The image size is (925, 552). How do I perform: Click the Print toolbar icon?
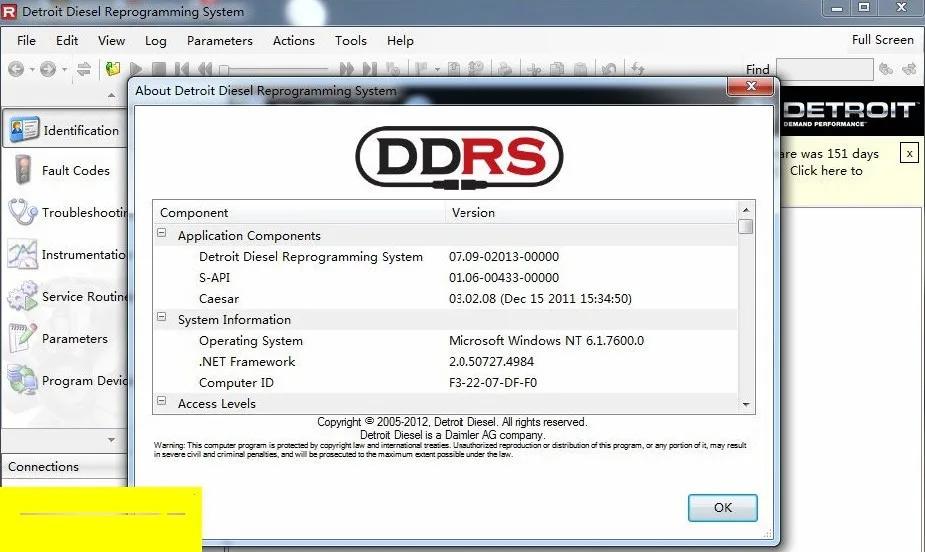click(x=504, y=70)
